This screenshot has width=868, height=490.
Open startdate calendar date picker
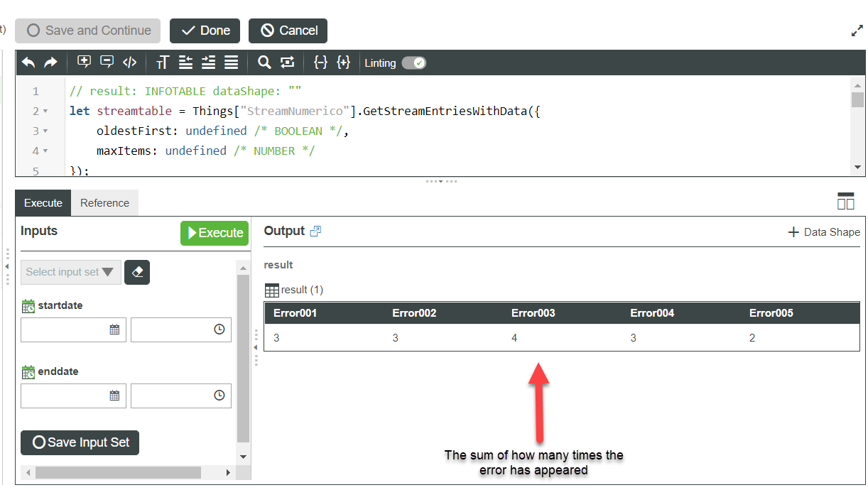(114, 330)
